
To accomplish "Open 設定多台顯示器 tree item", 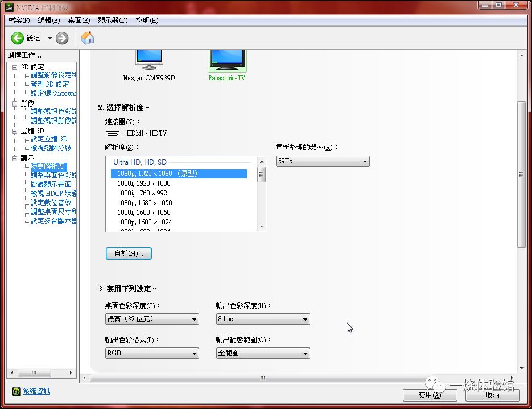I will 53,221.
